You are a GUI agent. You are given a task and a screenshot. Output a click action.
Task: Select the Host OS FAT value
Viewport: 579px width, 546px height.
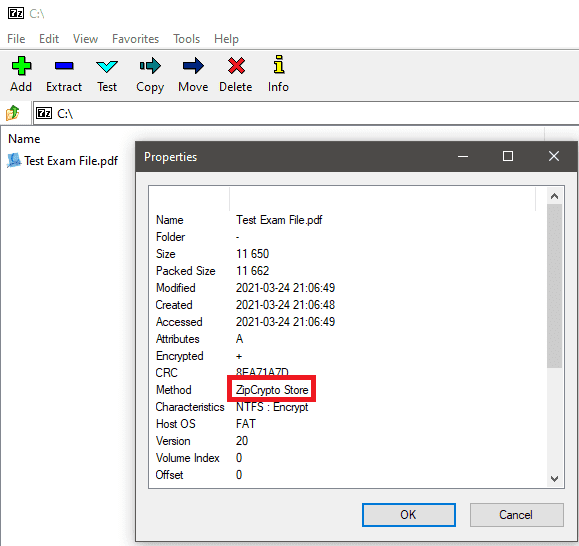pyautogui.click(x=246, y=424)
